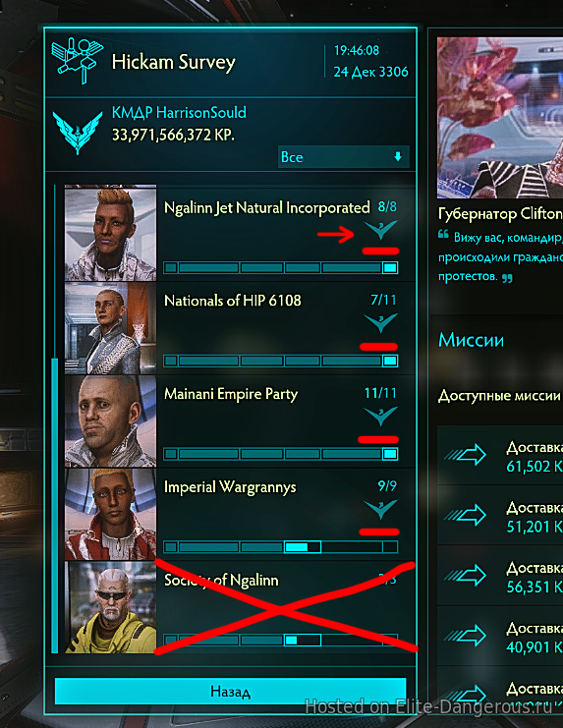Screen dimensions: 563x728
Task: Select the Ngalinn Jet Natural Incorporated faction row
Action: pos(239,233)
